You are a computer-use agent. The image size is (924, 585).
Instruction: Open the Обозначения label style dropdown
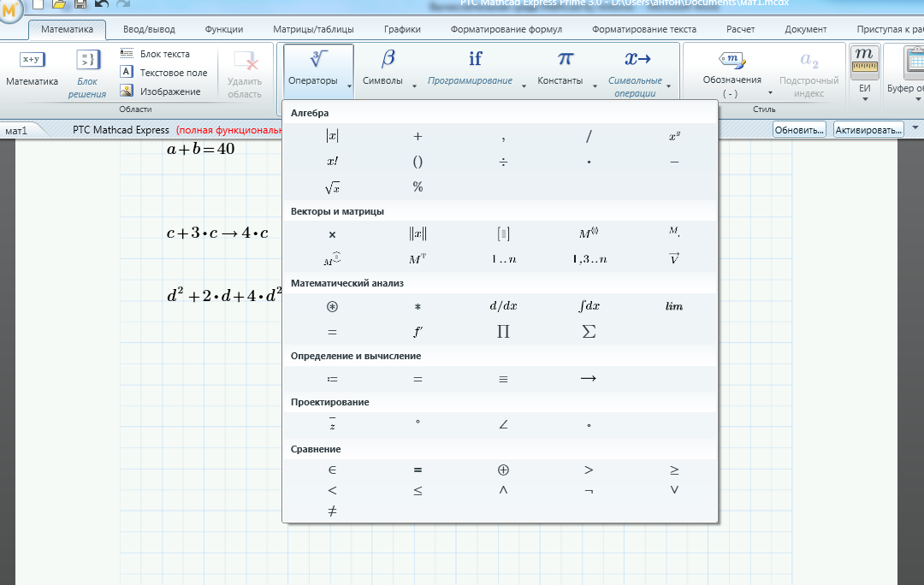[x=770, y=93]
